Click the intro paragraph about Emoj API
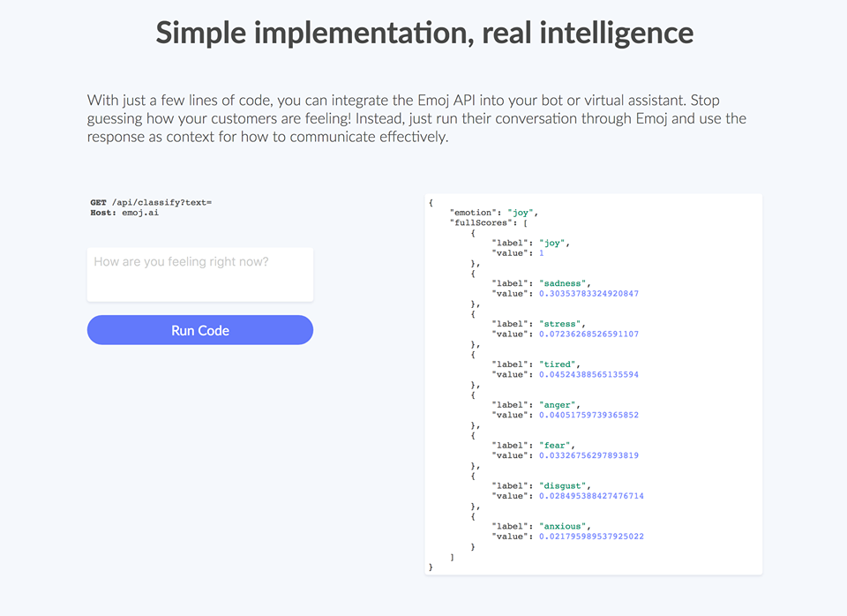The height and width of the screenshot is (616, 847). 416,118
